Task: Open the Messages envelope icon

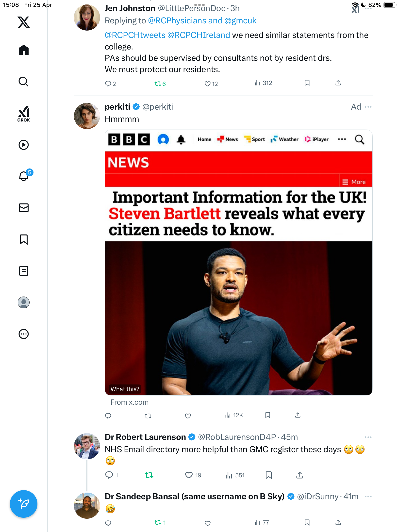Action: [24, 208]
